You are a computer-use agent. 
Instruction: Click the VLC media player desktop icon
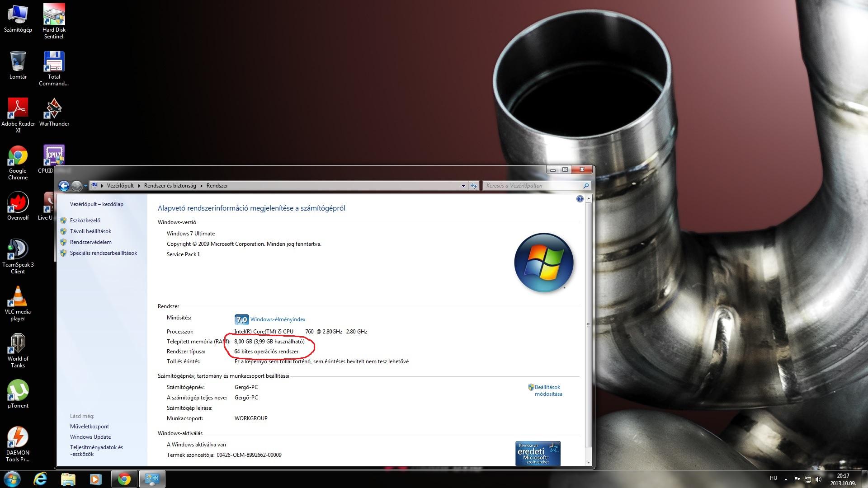[18, 303]
